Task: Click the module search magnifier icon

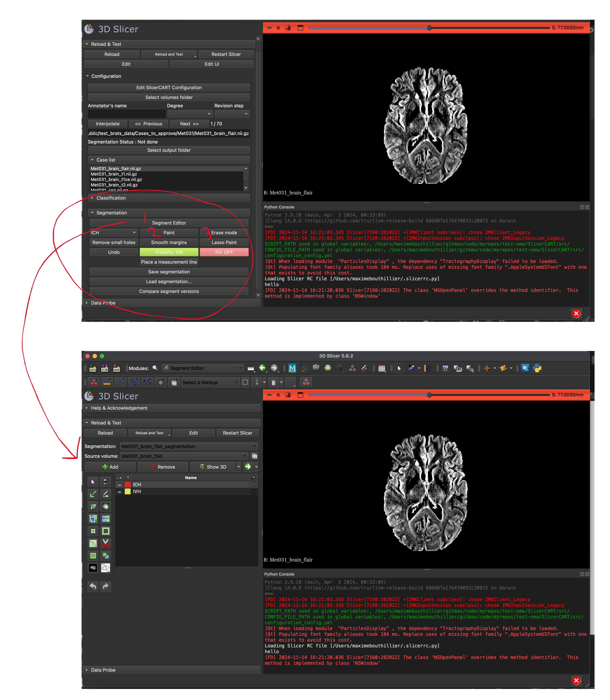Action: (155, 368)
